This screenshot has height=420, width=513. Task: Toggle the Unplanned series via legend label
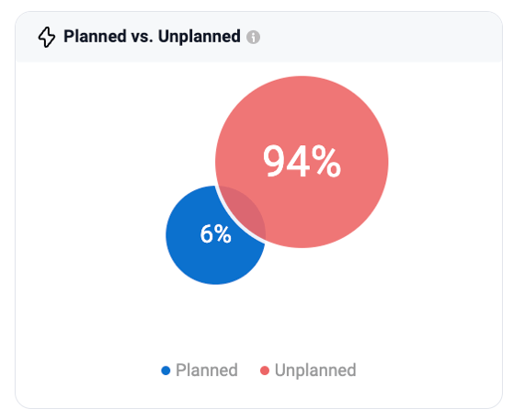click(315, 370)
